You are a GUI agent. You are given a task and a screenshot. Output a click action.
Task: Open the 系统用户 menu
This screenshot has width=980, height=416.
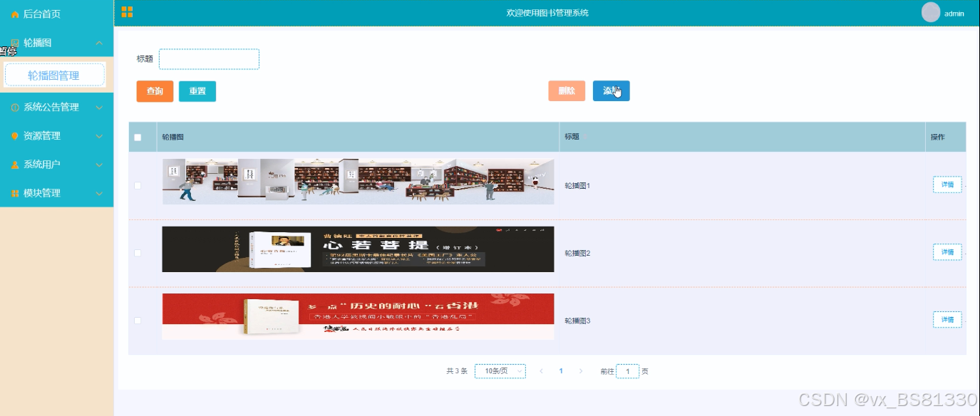57,165
